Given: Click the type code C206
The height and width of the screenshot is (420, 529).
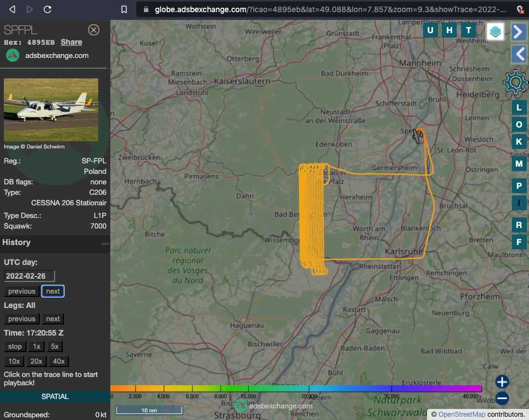Looking at the screenshot, I should pos(98,193).
